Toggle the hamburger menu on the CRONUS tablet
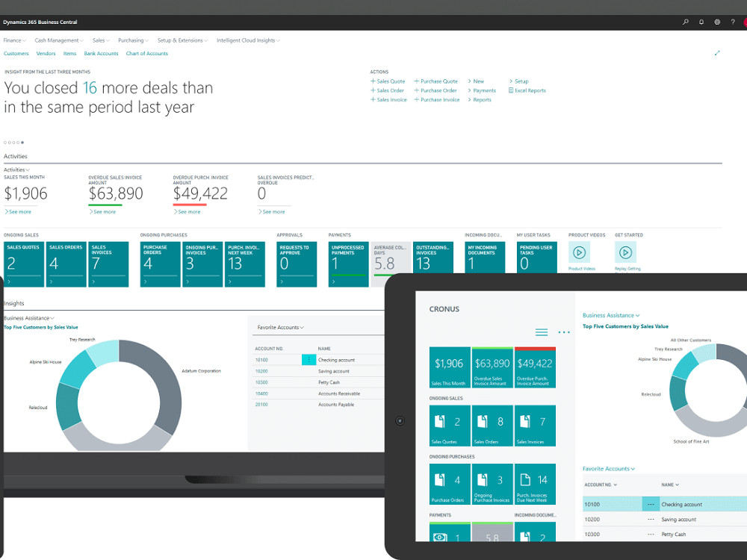The width and height of the screenshot is (747, 560). pyautogui.click(x=541, y=332)
